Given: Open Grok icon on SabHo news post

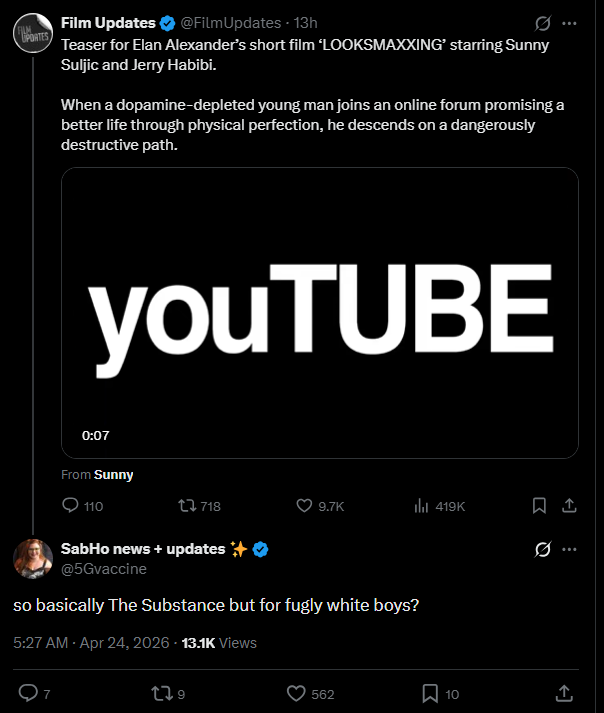Looking at the screenshot, I should pyautogui.click(x=543, y=549).
